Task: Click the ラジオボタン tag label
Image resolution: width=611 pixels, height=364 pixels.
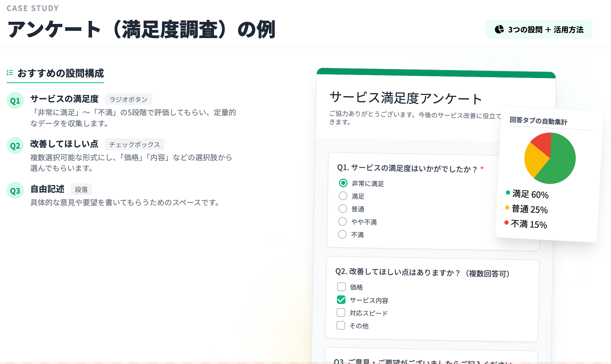Action: [128, 100]
